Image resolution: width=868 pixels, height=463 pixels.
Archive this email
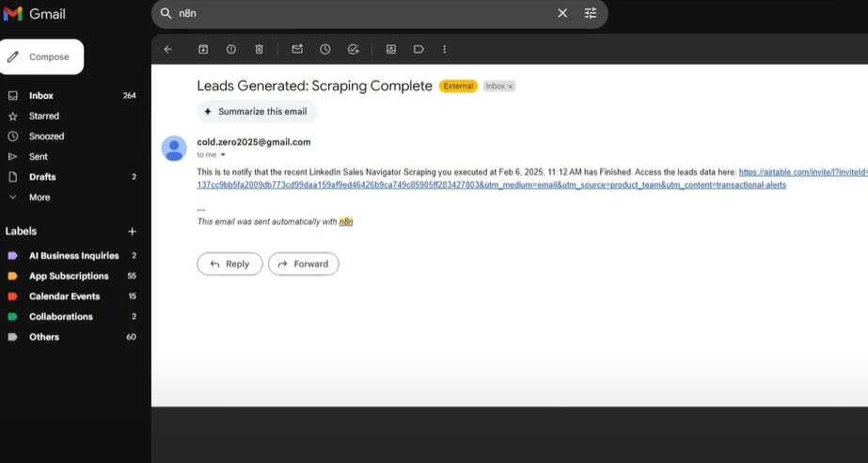[203, 49]
